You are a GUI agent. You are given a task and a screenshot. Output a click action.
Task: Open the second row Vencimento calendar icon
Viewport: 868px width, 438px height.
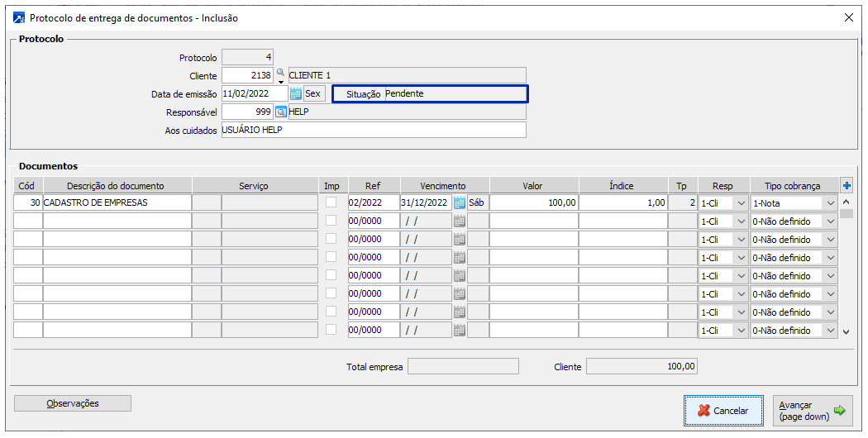click(x=460, y=221)
